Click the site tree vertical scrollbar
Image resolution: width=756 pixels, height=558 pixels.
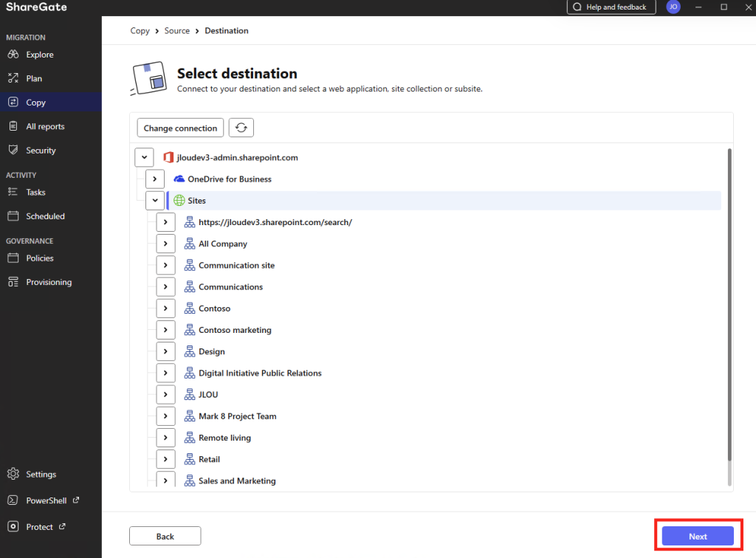point(729,305)
